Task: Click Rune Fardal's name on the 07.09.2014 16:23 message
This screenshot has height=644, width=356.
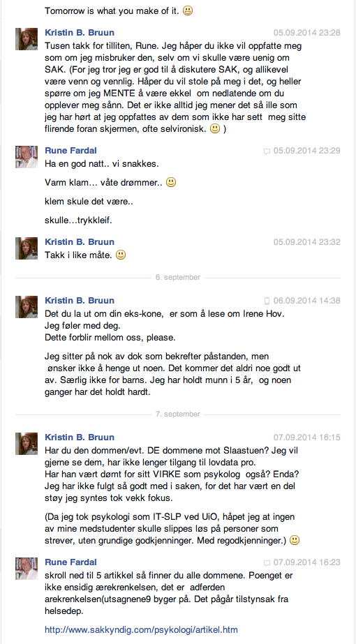Action: tap(71, 562)
